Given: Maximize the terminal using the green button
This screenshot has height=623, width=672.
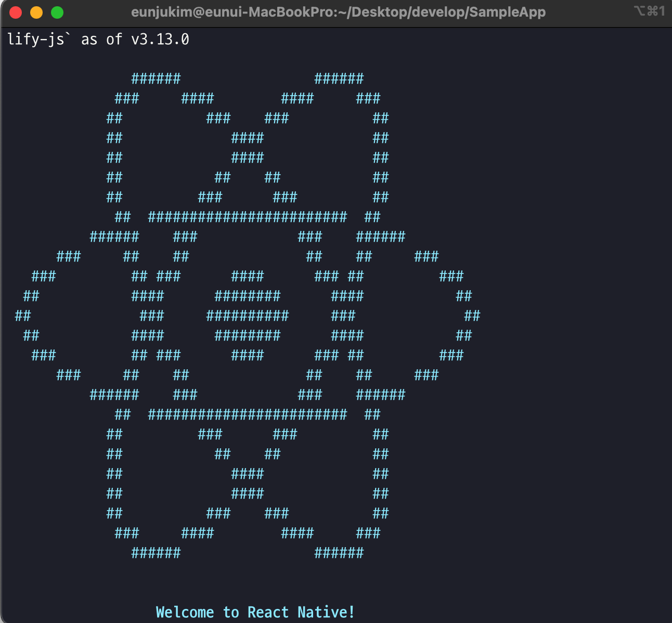Looking at the screenshot, I should pos(57,12).
